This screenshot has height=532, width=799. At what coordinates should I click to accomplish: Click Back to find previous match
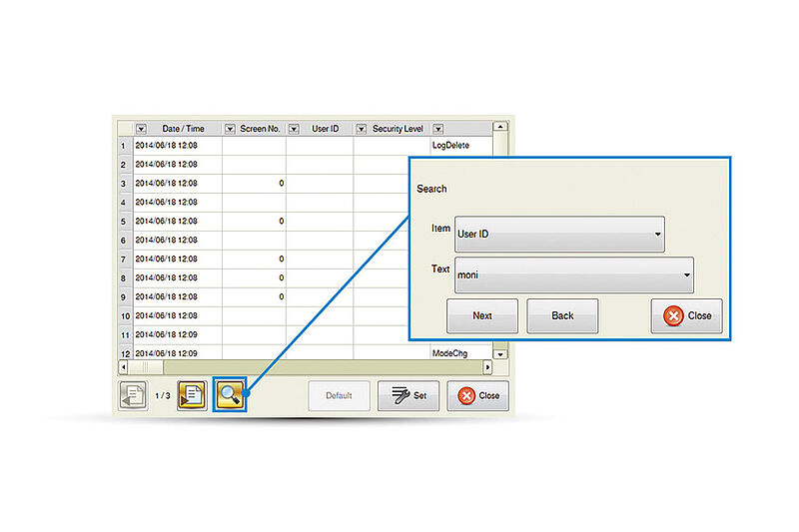point(562,315)
